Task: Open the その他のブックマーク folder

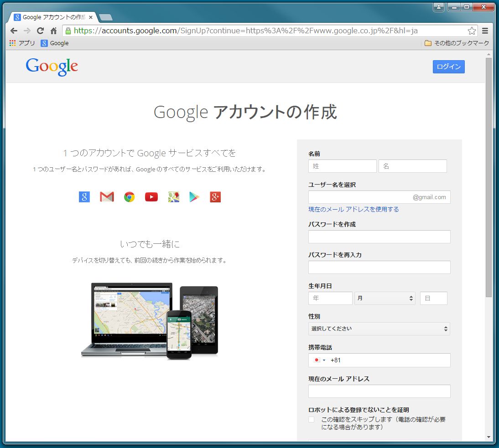Action: [457, 43]
